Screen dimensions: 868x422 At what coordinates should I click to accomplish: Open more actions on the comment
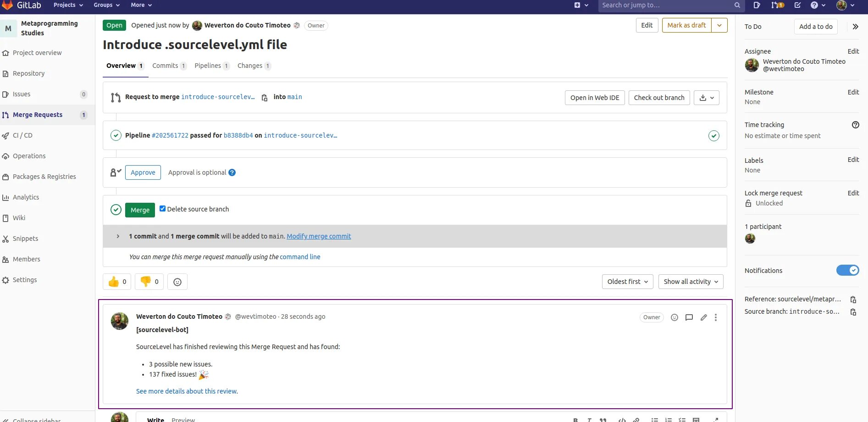(x=715, y=317)
